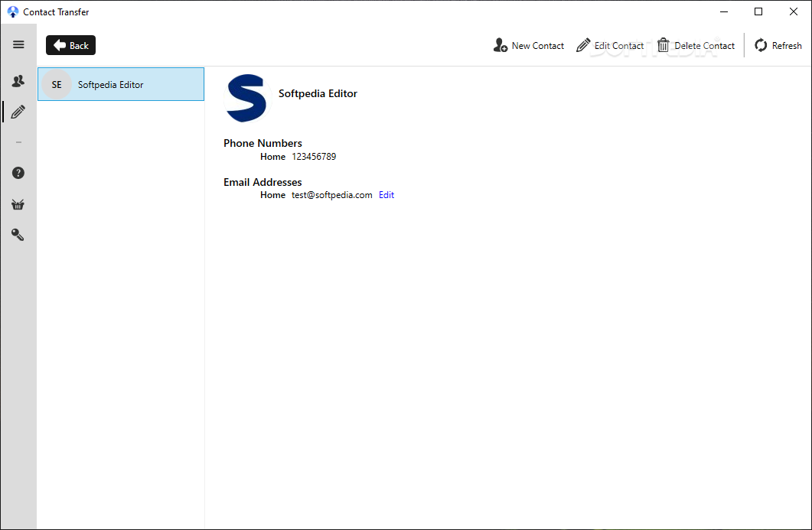Go back with the Back button
This screenshot has height=530, width=812.
point(71,45)
